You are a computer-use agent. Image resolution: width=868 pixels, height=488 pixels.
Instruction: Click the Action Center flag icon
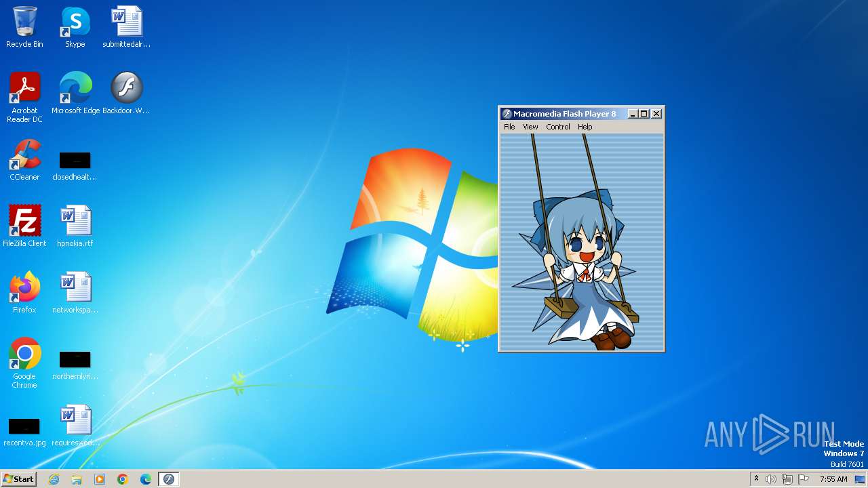click(804, 479)
